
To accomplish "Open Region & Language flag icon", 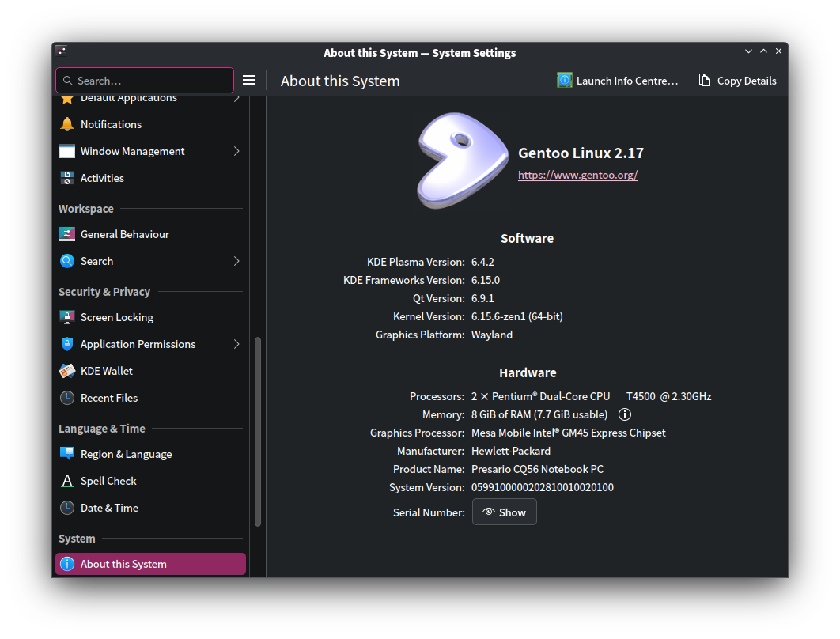I will coord(67,454).
